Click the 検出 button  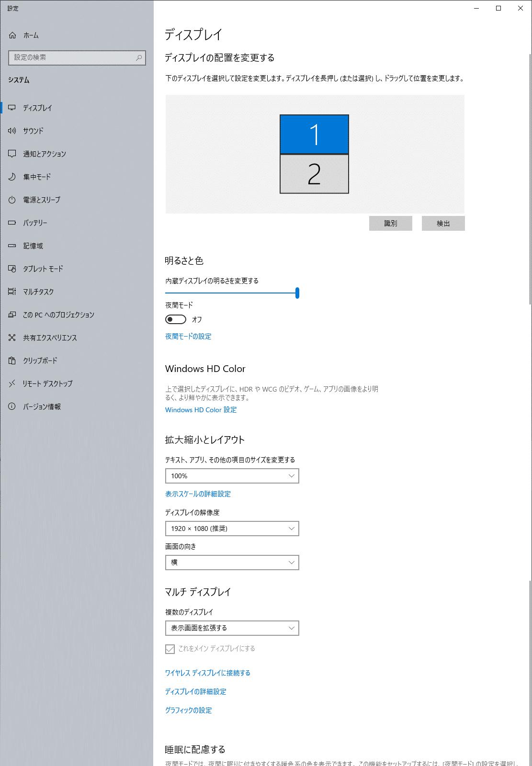click(443, 224)
